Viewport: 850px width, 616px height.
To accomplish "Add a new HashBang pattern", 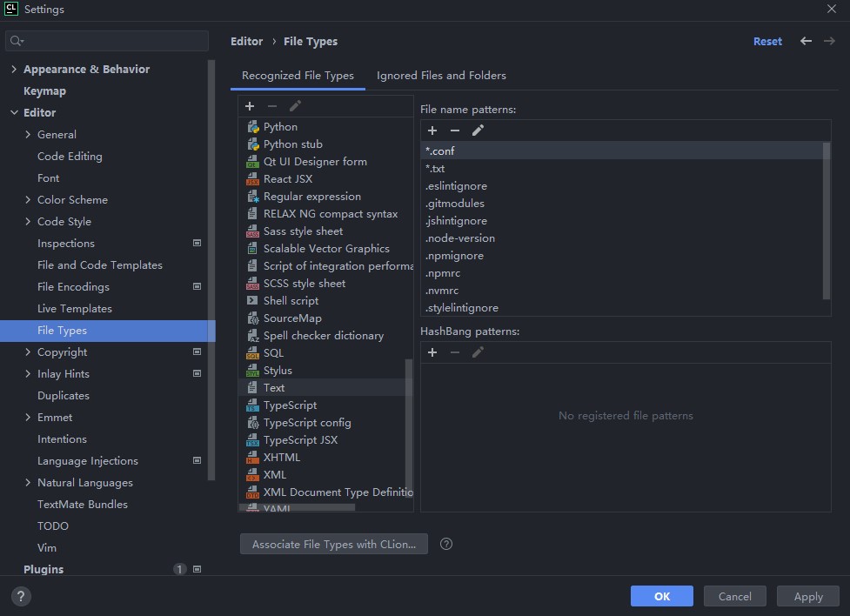I will pyautogui.click(x=432, y=352).
